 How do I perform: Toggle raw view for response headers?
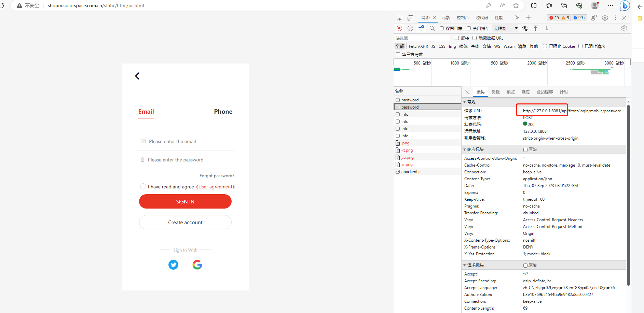[x=525, y=150]
